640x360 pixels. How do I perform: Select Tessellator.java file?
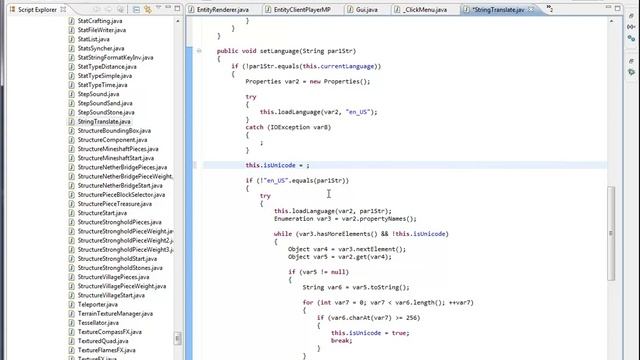[x=98, y=323]
